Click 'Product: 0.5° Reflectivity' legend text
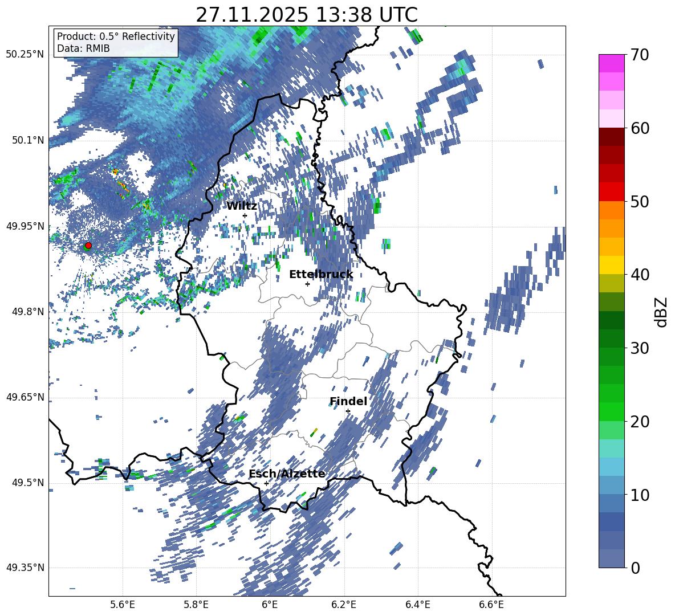This screenshot has width=675, height=616. [x=116, y=36]
